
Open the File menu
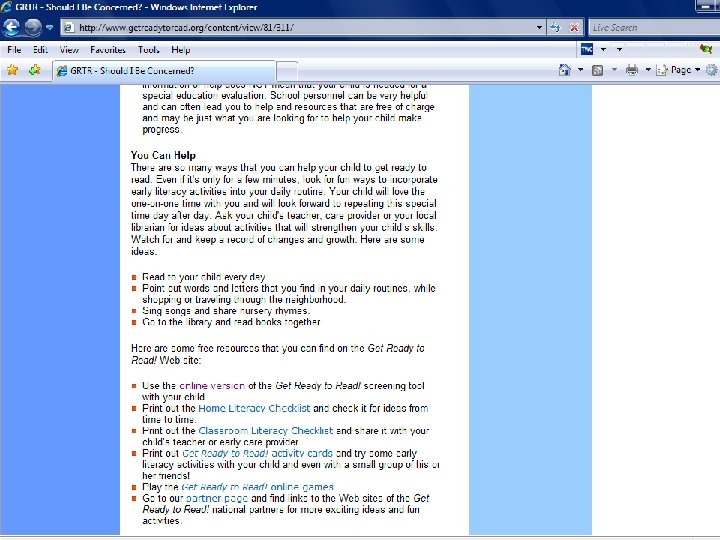coord(14,50)
